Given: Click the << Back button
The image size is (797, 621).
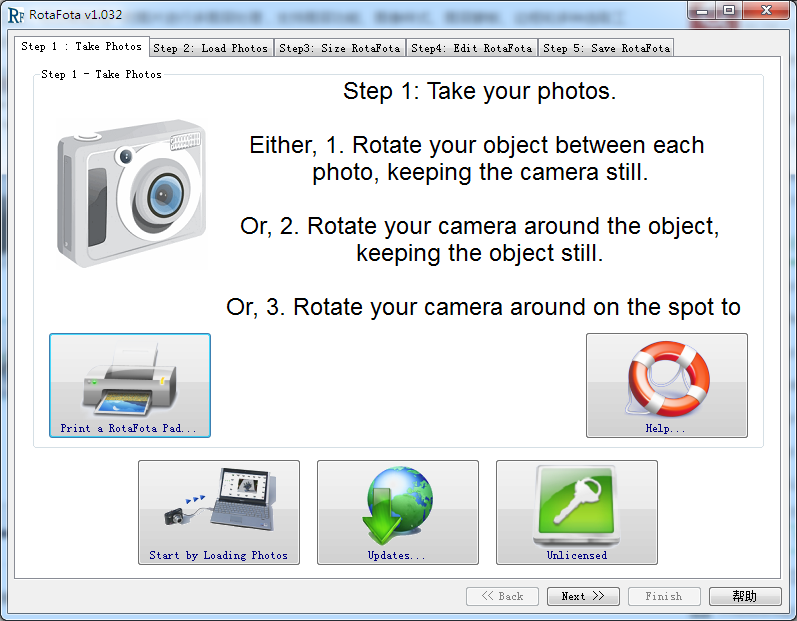Looking at the screenshot, I should pos(502,596).
